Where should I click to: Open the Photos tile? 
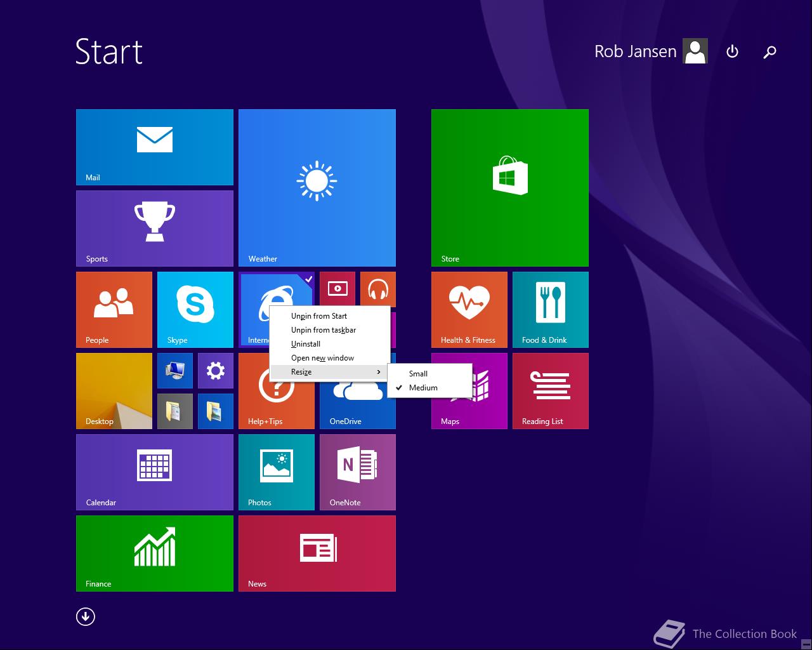tap(277, 472)
